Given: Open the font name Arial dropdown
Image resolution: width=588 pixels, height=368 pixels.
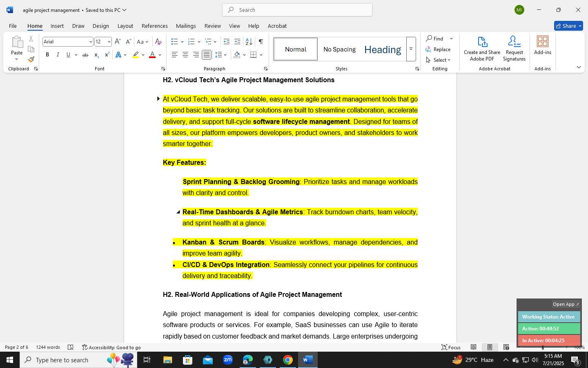Looking at the screenshot, I should tap(91, 42).
